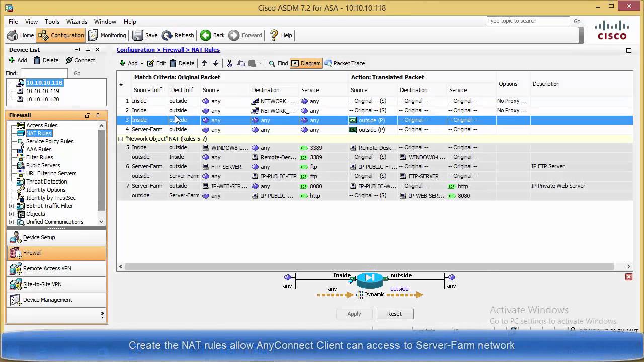Open the Paste options dropdown arrow
The height and width of the screenshot is (362, 644).
(x=260, y=64)
